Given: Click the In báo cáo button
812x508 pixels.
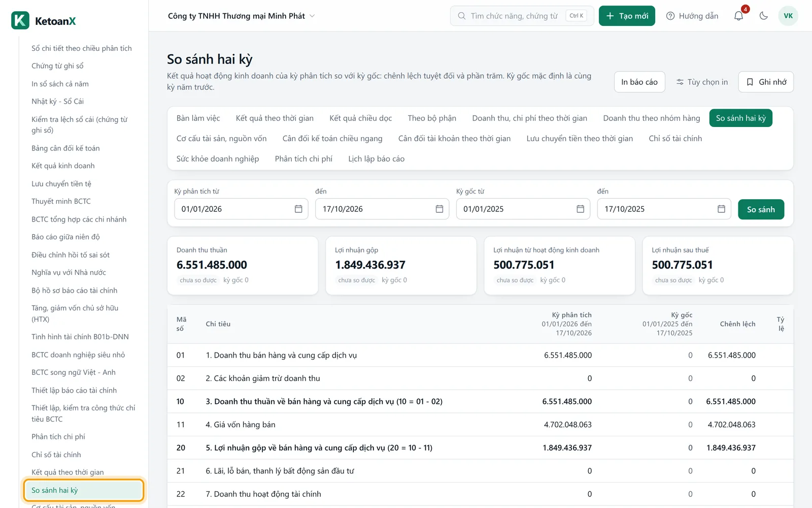Looking at the screenshot, I should (x=639, y=82).
